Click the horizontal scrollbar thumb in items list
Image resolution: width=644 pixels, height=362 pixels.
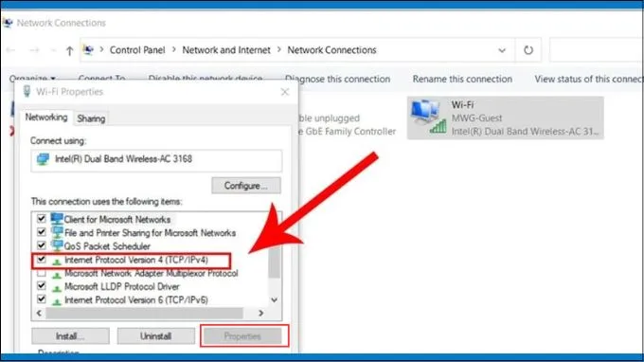coord(145,313)
